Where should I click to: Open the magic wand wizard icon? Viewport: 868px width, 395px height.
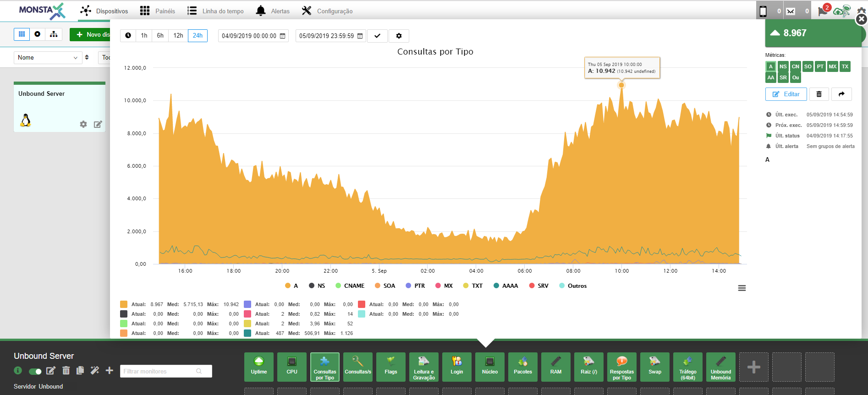[95, 370]
